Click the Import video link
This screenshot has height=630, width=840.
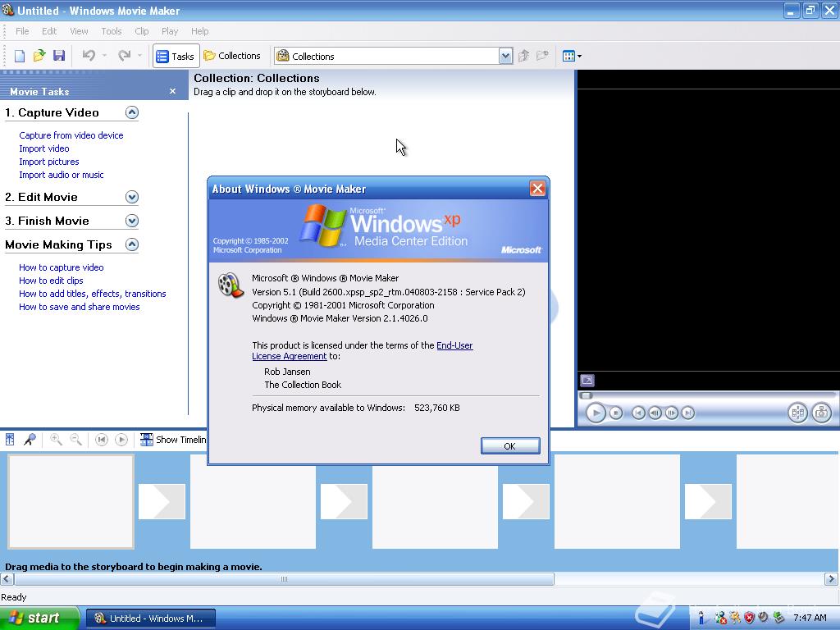[x=44, y=148]
